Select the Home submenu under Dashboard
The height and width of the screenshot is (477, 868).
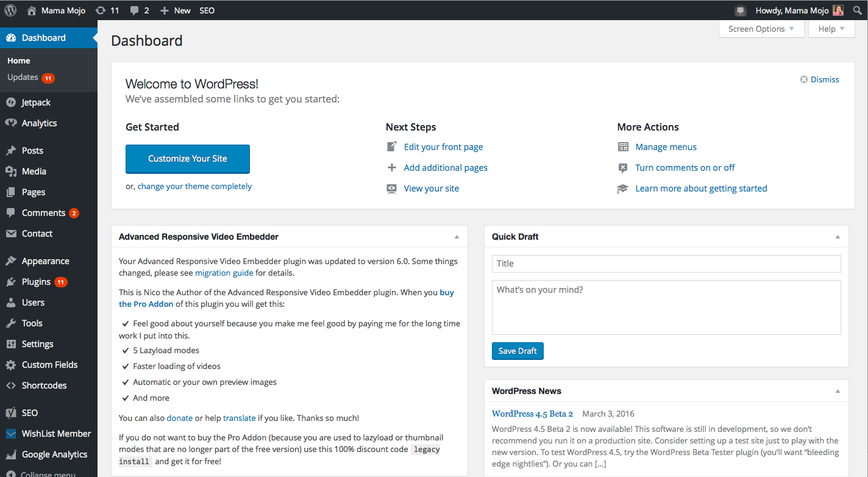[x=19, y=60]
